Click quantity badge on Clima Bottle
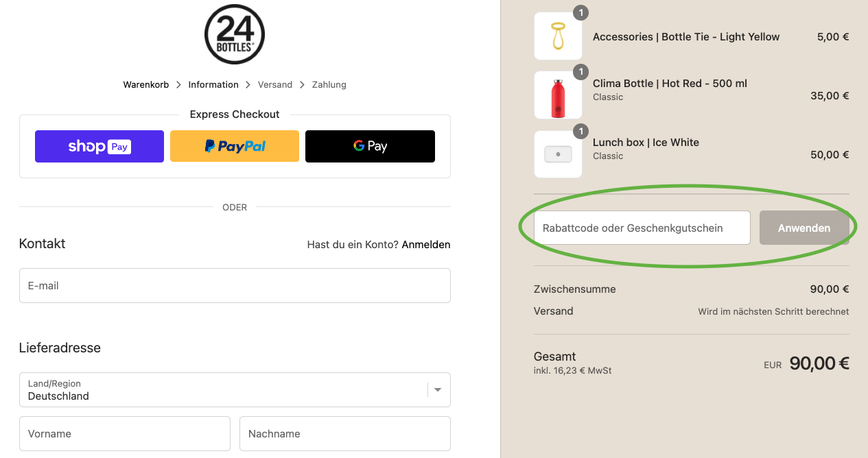This screenshot has height=458, width=868. click(580, 72)
